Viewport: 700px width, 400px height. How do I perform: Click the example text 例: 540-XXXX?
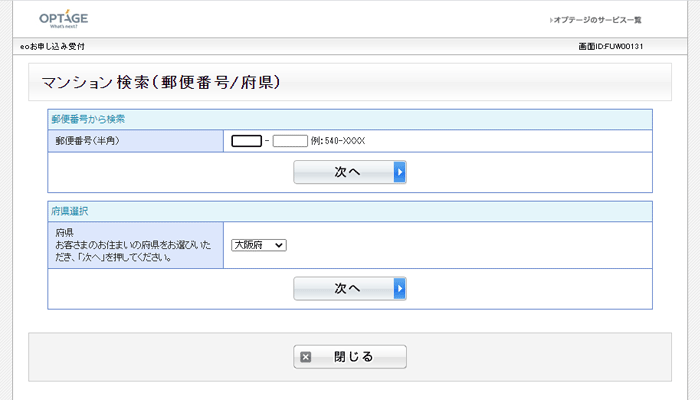click(338, 141)
